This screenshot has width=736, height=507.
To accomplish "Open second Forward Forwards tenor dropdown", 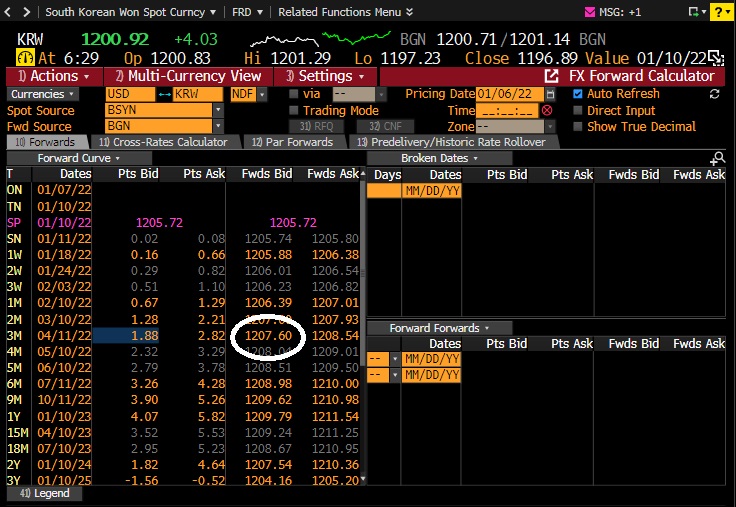I will tap(395, 376).
